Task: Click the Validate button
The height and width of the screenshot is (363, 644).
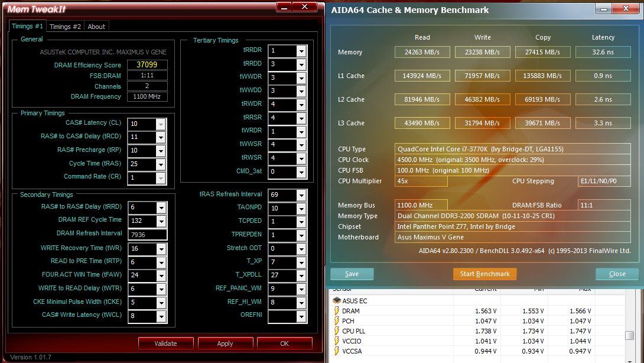Action: tap(165, 343)
